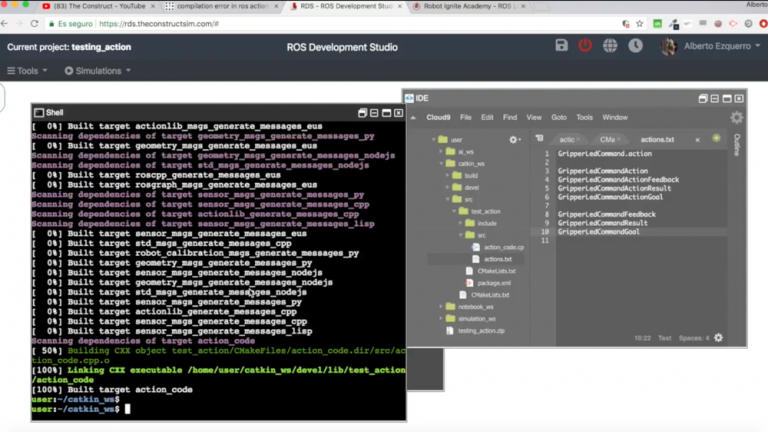Detach the IDE window with overlapping-squares icon
768x432 pixels.
(x=703, y=98)
